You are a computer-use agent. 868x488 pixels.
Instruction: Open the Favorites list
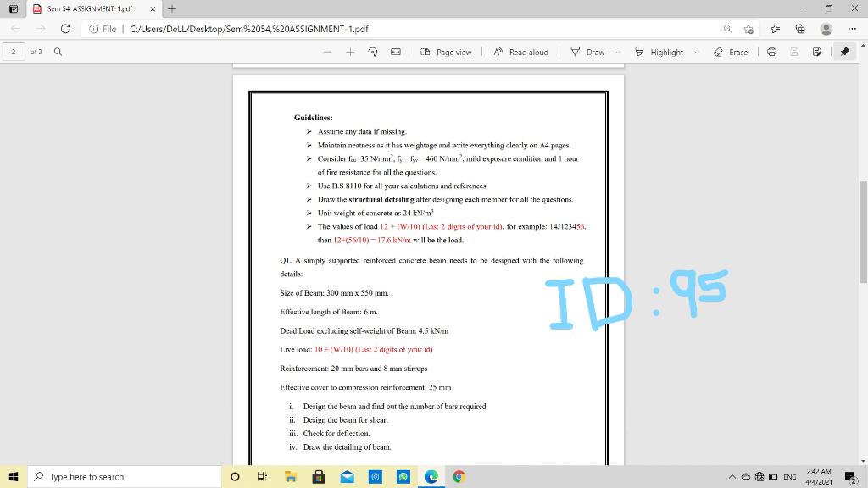(x=775, y=29)
